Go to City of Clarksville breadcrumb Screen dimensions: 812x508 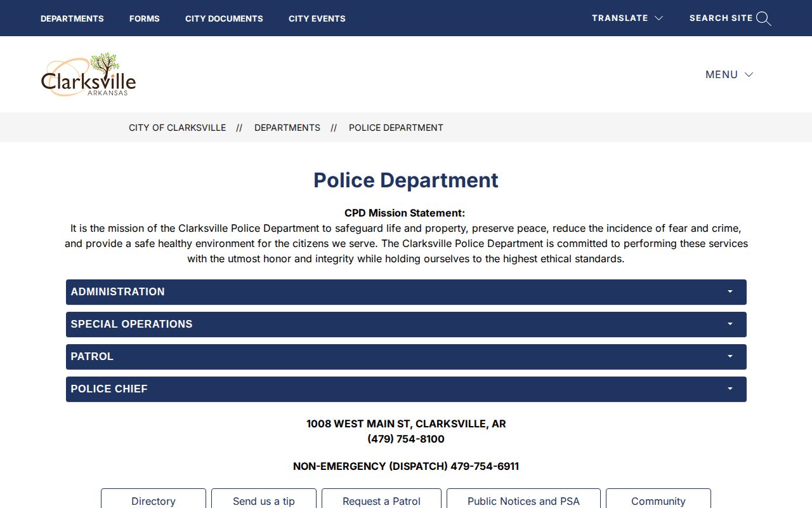tap(177, 128)
